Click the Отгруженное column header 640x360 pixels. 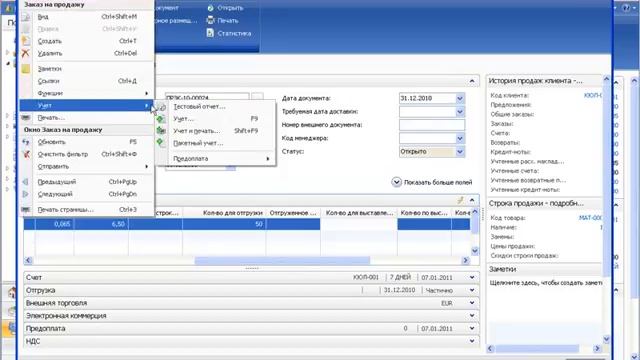pos(293,213)
